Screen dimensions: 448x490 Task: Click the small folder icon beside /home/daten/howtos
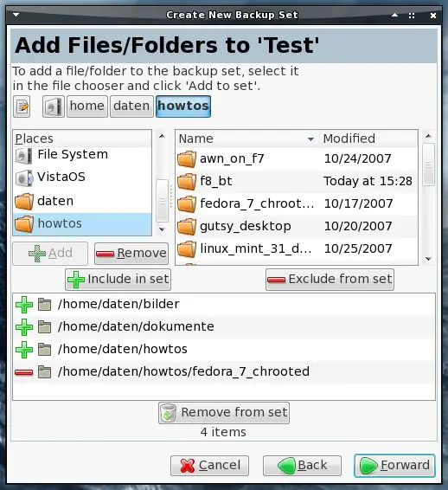click(45, 350)
